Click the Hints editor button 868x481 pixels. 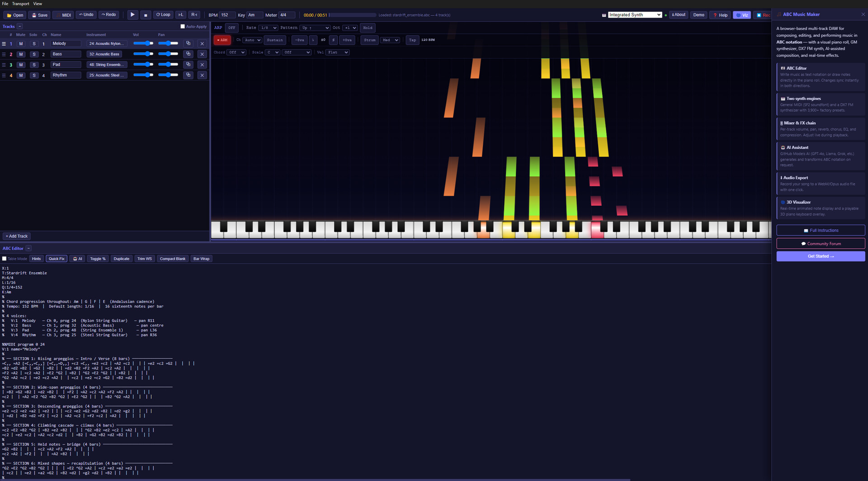click(x=36, y=259)
